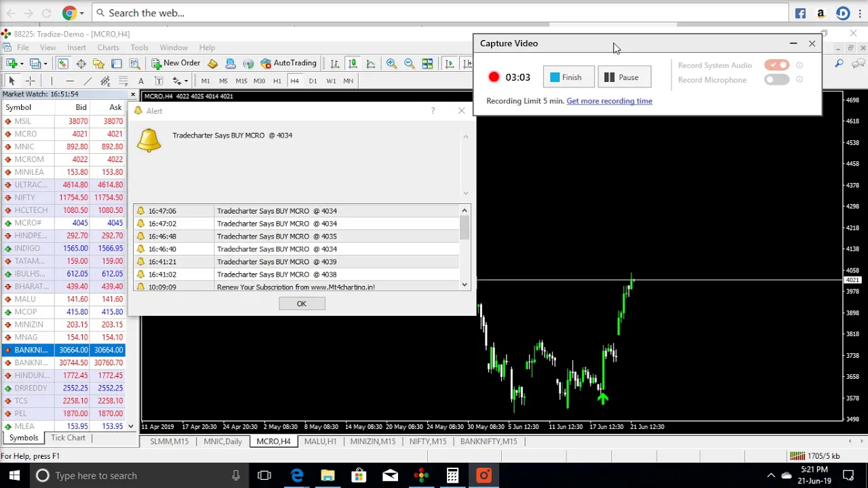Toggle Record System Audio switch

click(776, 65)
